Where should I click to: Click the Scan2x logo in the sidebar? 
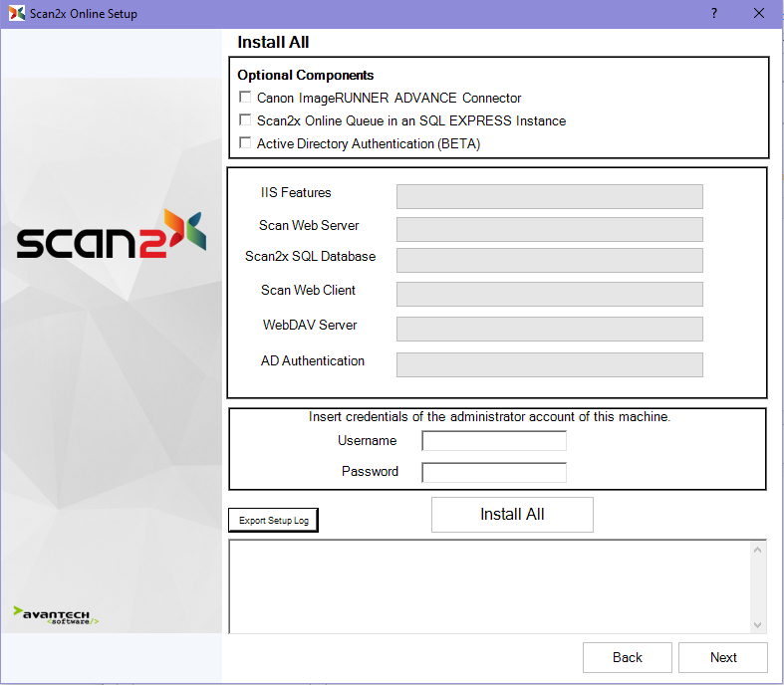click(x=111, y=237)
